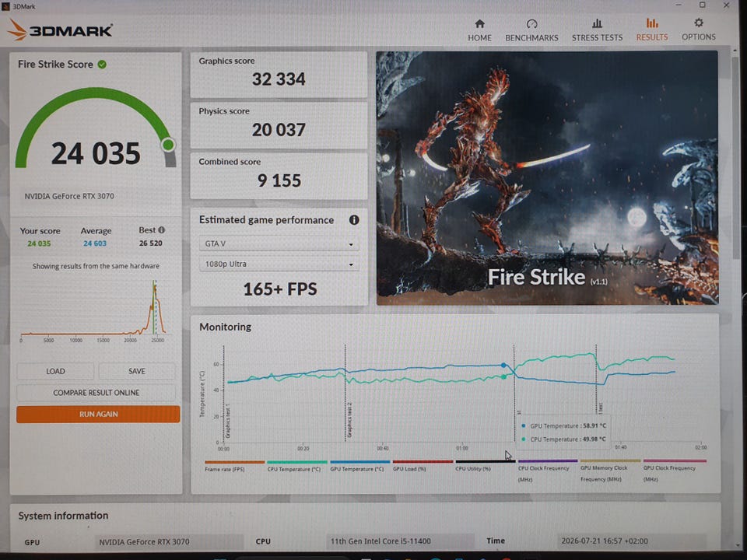Click the blue GPU temperature data point
Screen dimensions: 747x560
(503, 366)
